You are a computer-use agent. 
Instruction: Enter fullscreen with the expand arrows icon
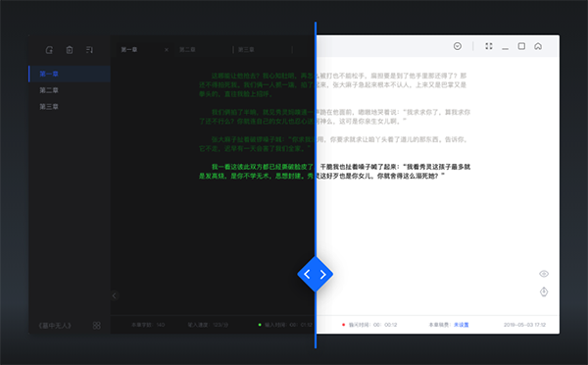[489, 46]
